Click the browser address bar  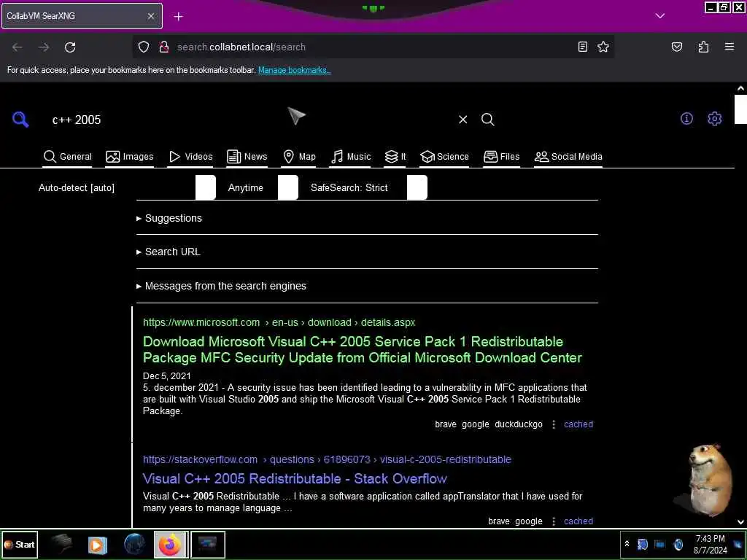(x=373, y=47)
